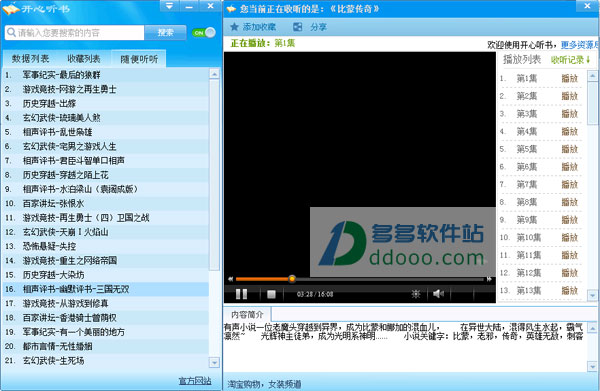Select 恐怖悬疑-失控

(x=106, y=246)
